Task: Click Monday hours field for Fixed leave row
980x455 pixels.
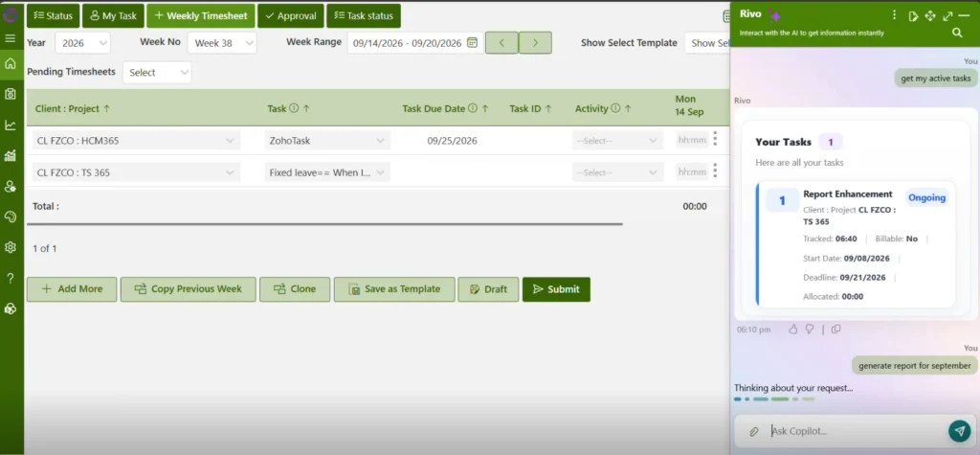Action: pos(693,171)
